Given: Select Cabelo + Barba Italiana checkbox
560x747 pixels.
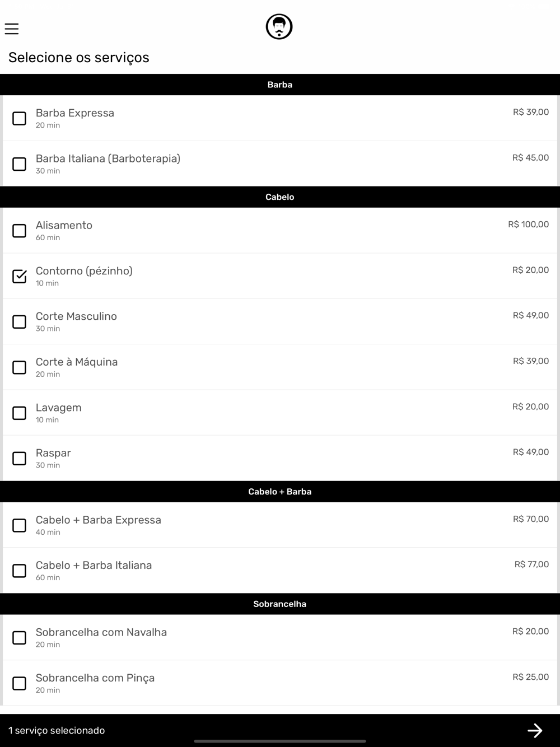Looking at the screenshot, I should click(20, 571).
